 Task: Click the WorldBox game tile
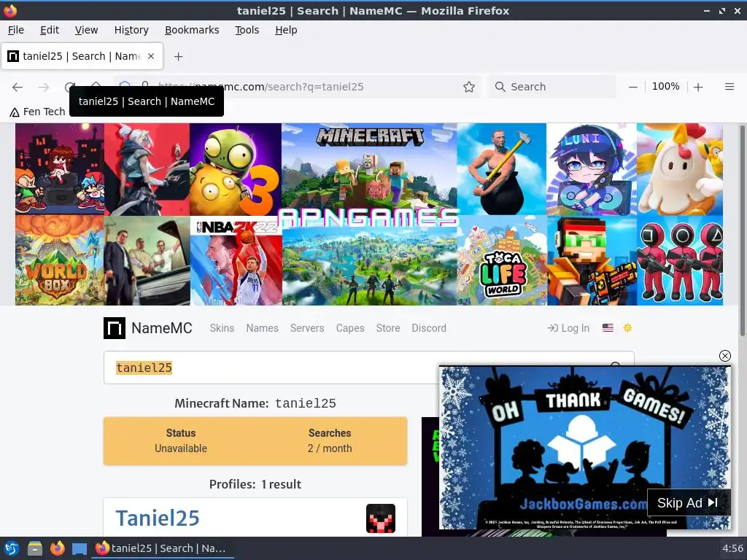(60, 260)
